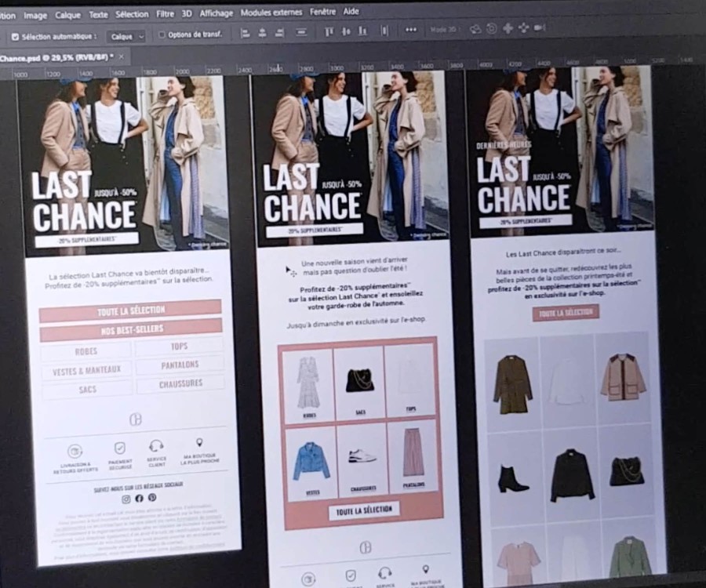Click the align right edges icon
Viewport: 706px width, 588px height.
279,33
